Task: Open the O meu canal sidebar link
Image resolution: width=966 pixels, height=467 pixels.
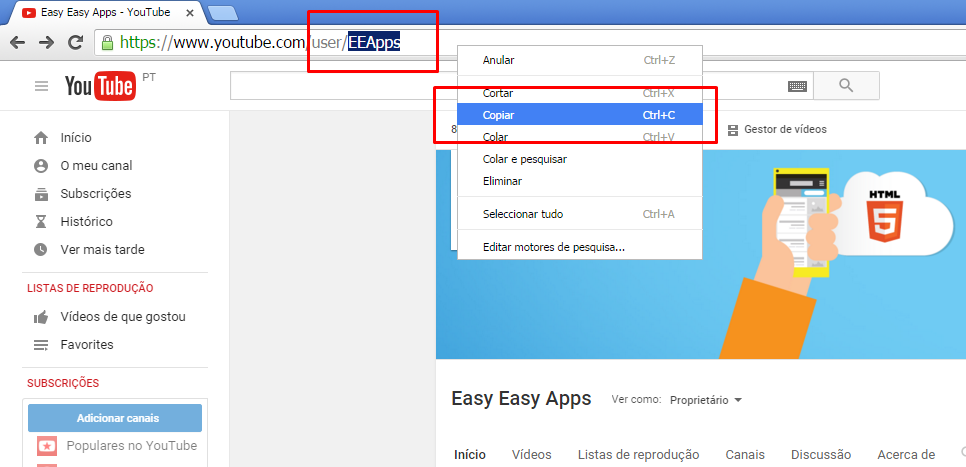Action: [x=96, y=166]
